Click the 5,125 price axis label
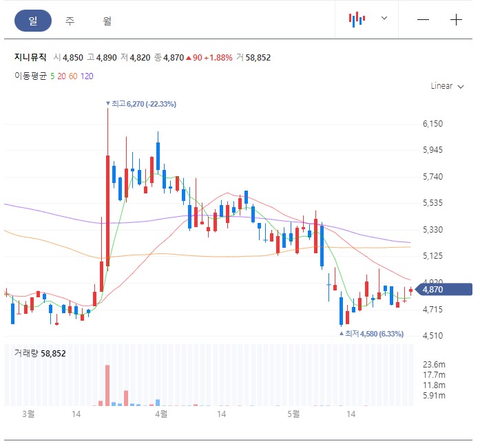The height and width of the screenshot is (448, 480). [x=432, y=255]
